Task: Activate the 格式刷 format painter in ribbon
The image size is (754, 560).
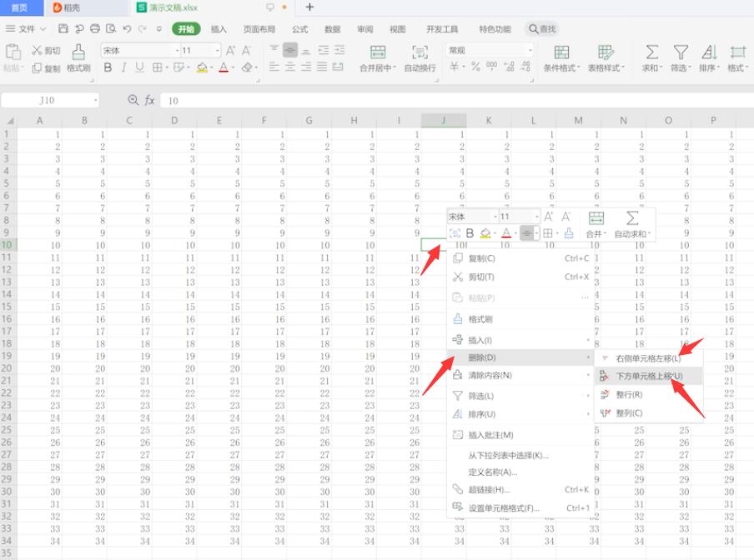Action: point(79,57)
